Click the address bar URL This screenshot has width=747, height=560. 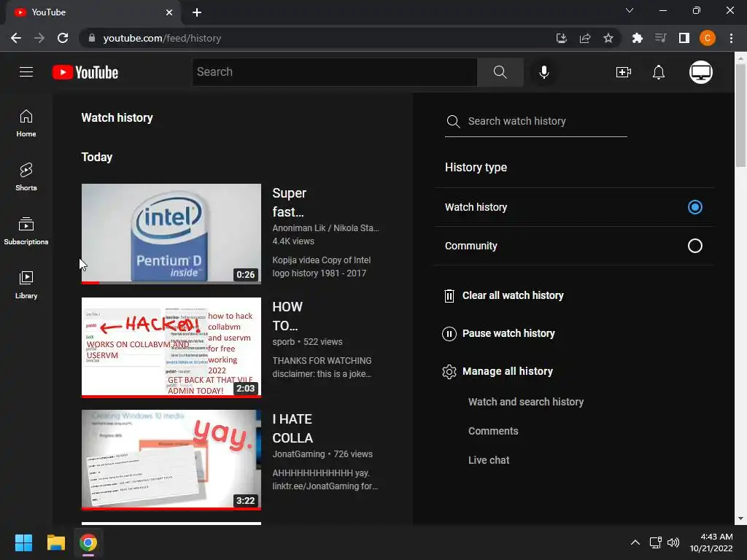(x=162, y=38)
